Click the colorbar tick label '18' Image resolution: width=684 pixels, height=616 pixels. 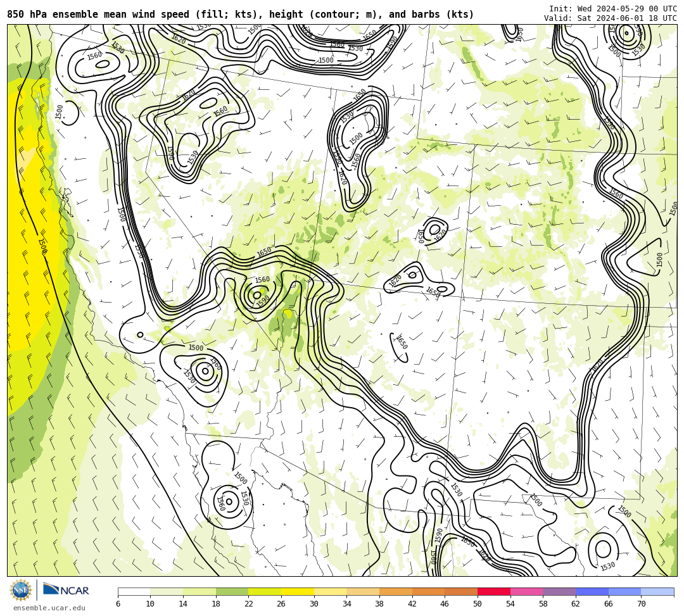point(216,604)
